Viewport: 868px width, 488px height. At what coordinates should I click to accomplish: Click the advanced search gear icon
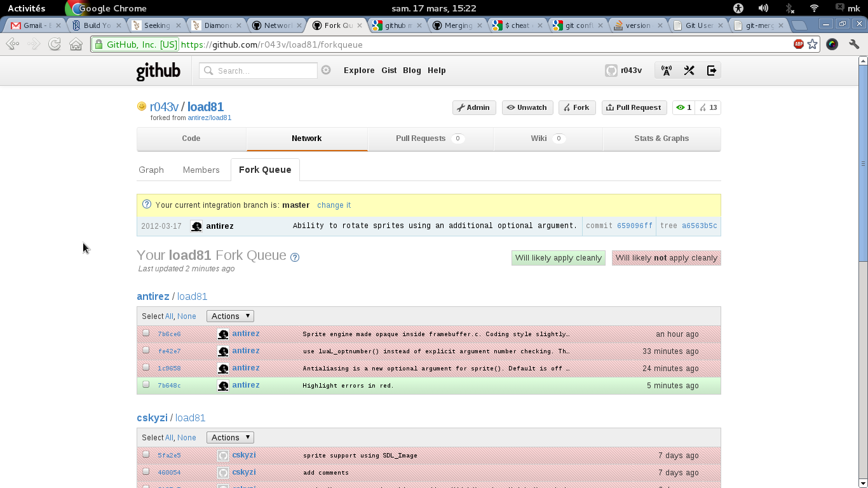pos(326,71)
